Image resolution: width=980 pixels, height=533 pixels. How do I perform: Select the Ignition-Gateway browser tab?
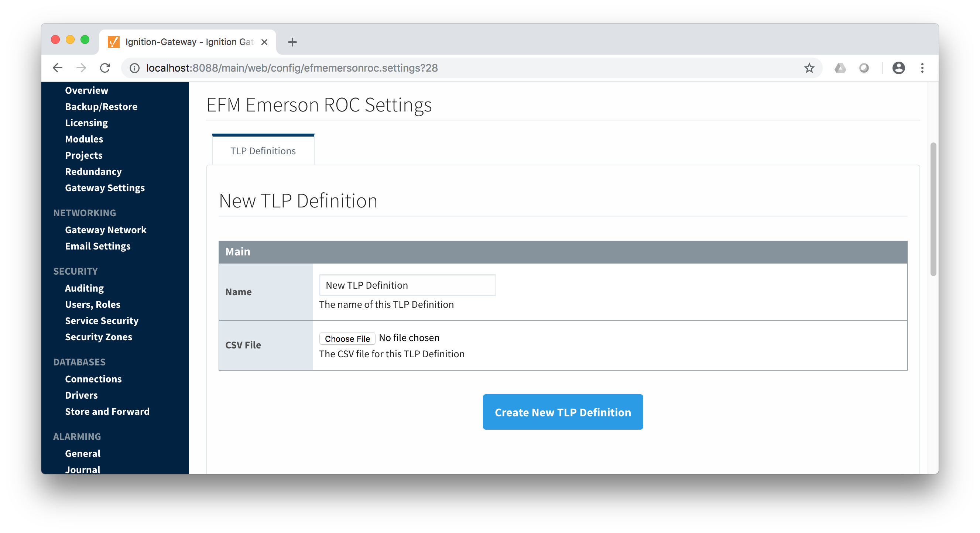188,42
